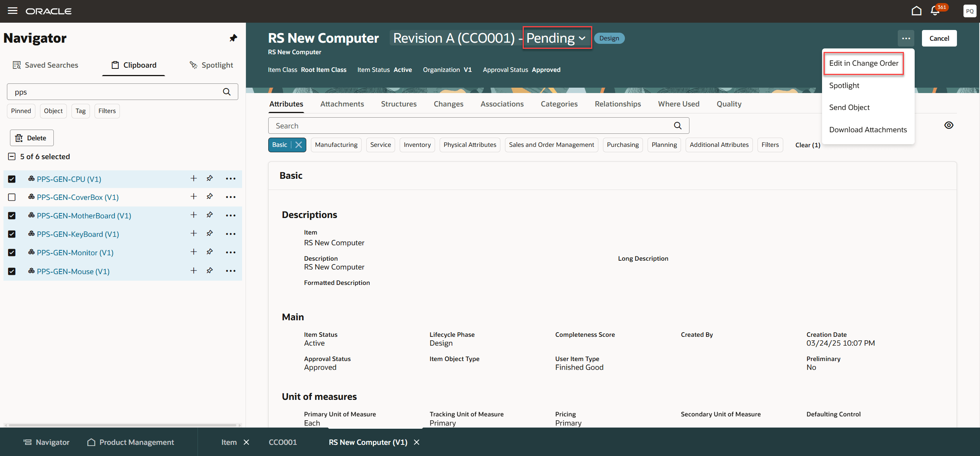Toggle the eye visibility icon near attributes
Viewport: 980px width, 456px height.
click(948, 125)
